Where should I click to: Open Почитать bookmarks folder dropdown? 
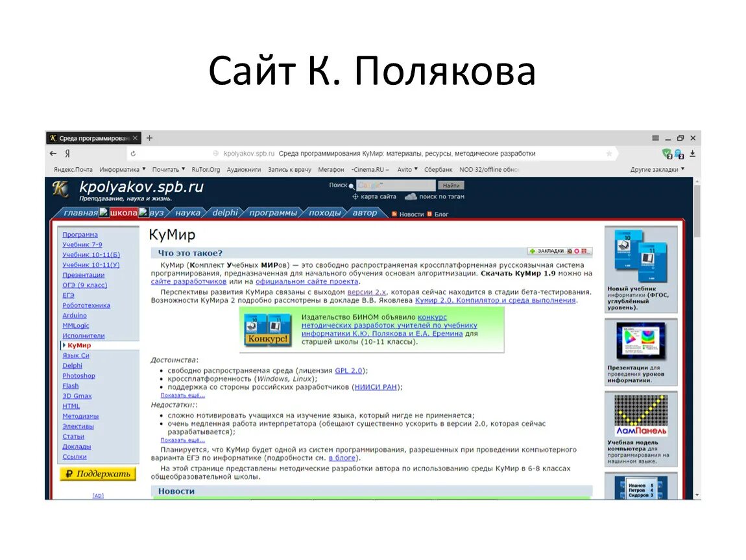(x=169, y=169)
